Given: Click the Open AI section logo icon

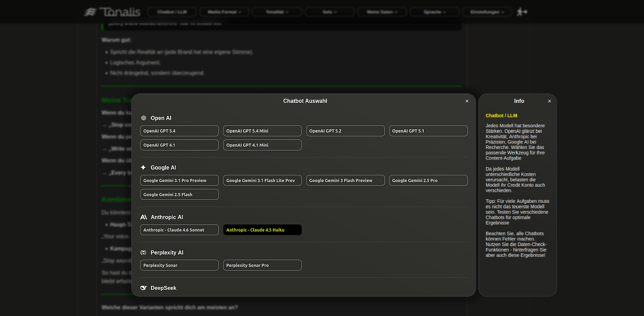Looking at the screenshot, I should pos(143,118).
